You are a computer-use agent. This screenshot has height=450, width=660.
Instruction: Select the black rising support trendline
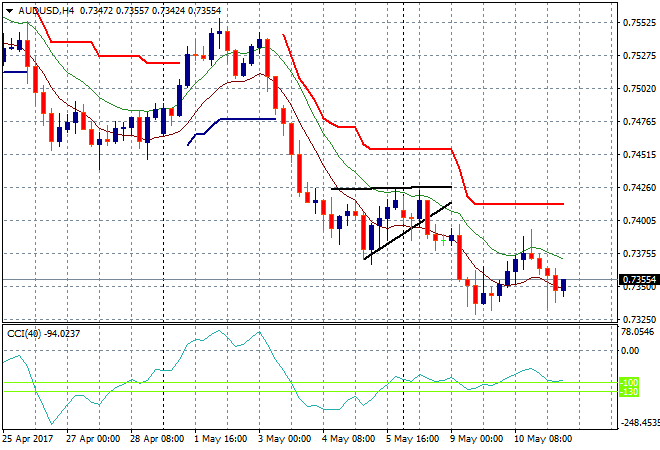point(407,231)
